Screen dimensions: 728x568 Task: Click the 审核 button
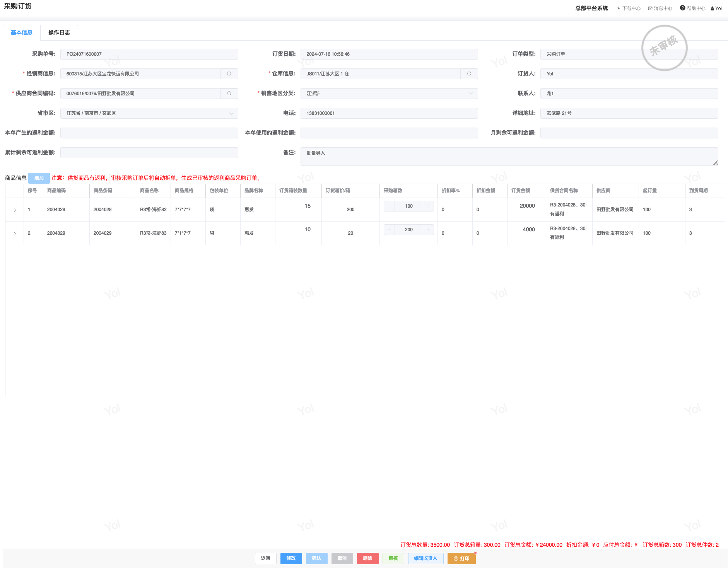(393, 558)
